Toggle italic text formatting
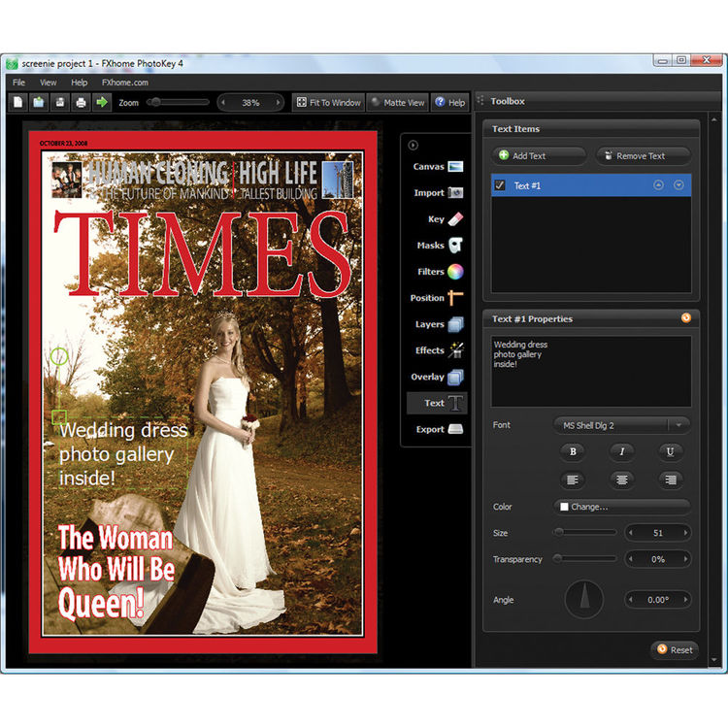 621,451
